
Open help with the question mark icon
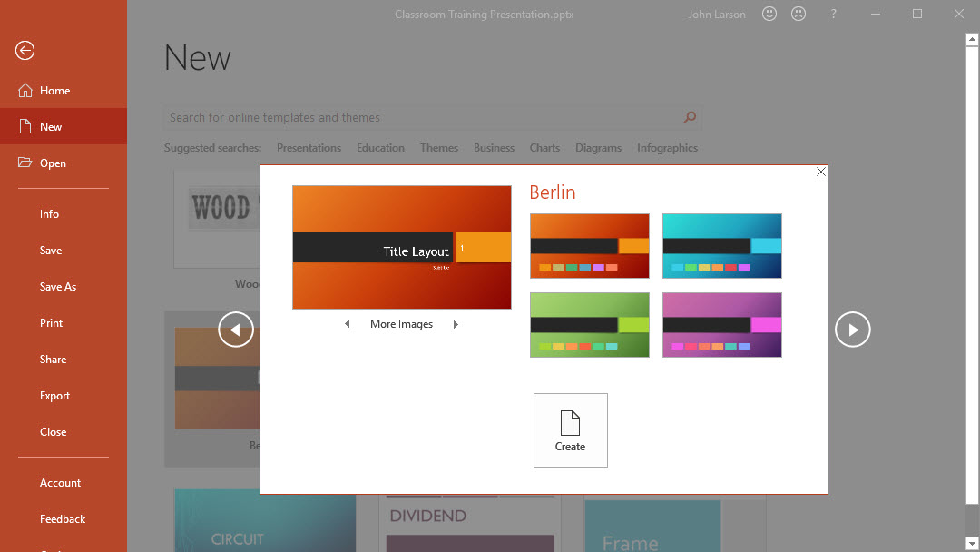[x=834, y=14]
